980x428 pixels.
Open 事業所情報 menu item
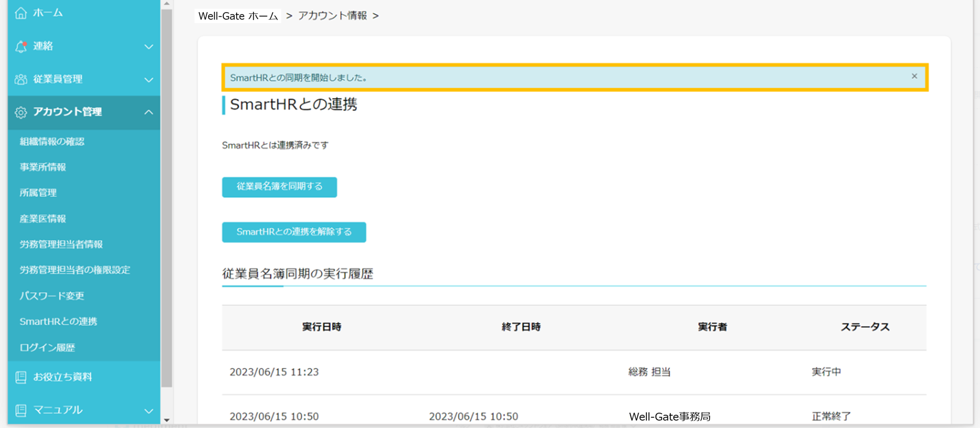pos(43,167)
